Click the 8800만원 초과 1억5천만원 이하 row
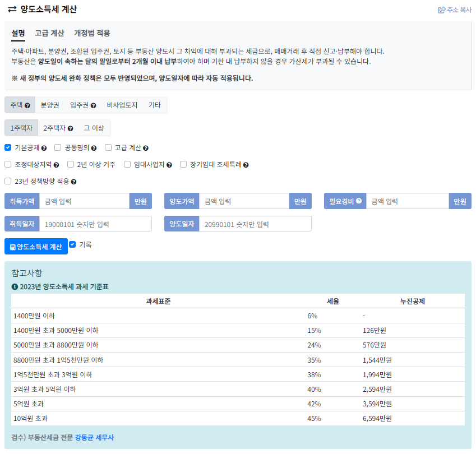The height and width of the screenshot is (454, 476). click(238, 360)
